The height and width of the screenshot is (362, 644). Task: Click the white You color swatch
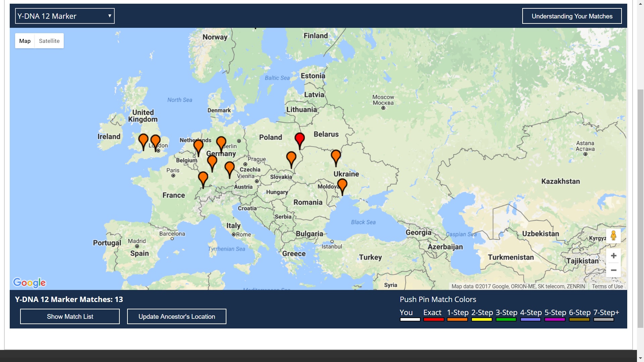[410, 319]
